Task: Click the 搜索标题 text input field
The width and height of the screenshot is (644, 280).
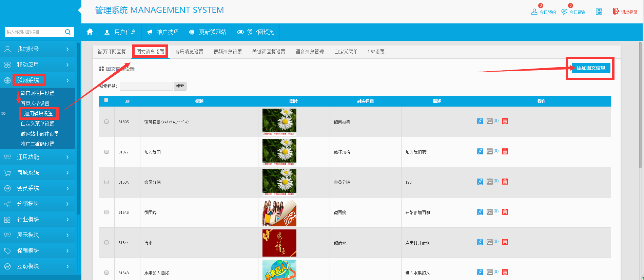Action: click(x=146, y=86)
